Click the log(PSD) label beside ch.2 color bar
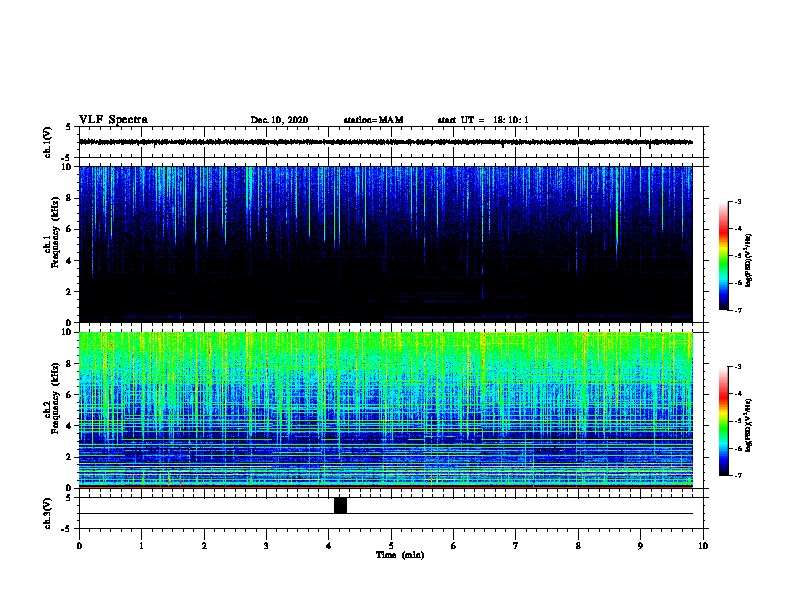Viewport: 792px width, 612px height. point(748,426)
